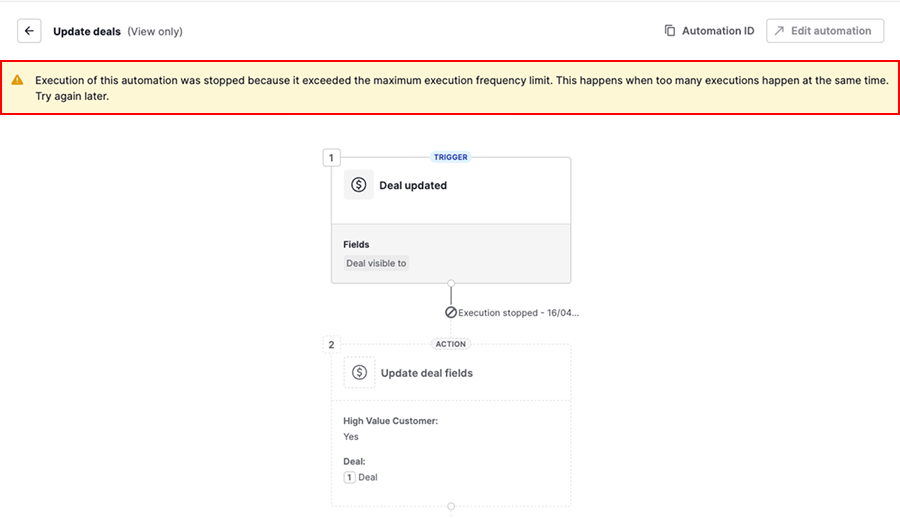
Task: Click the Deal visible to field chip
Action: click(x=376, y=263)
